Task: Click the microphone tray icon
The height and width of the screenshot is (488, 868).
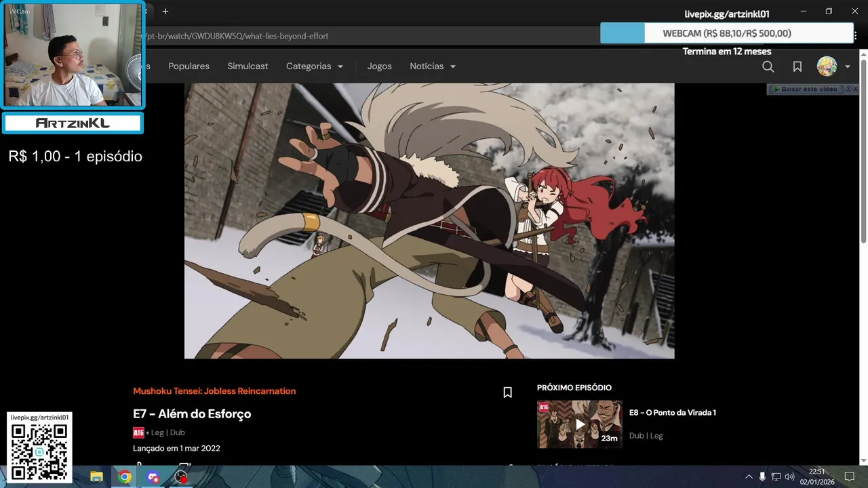Action: (762, 477)
